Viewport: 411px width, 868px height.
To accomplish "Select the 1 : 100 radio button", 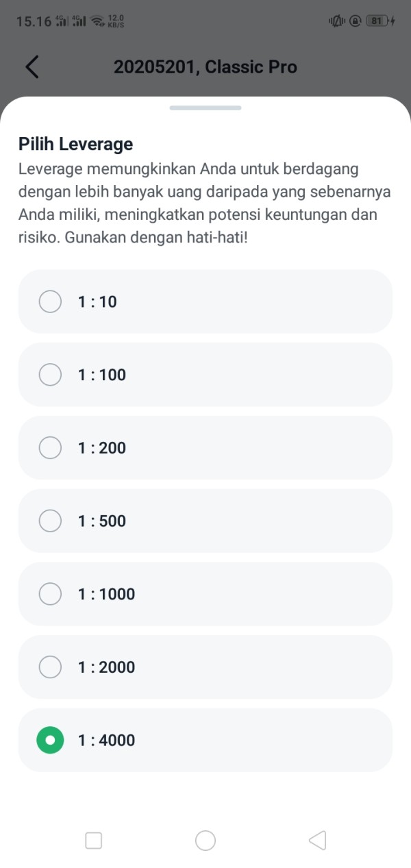I will tap(50, 375).
